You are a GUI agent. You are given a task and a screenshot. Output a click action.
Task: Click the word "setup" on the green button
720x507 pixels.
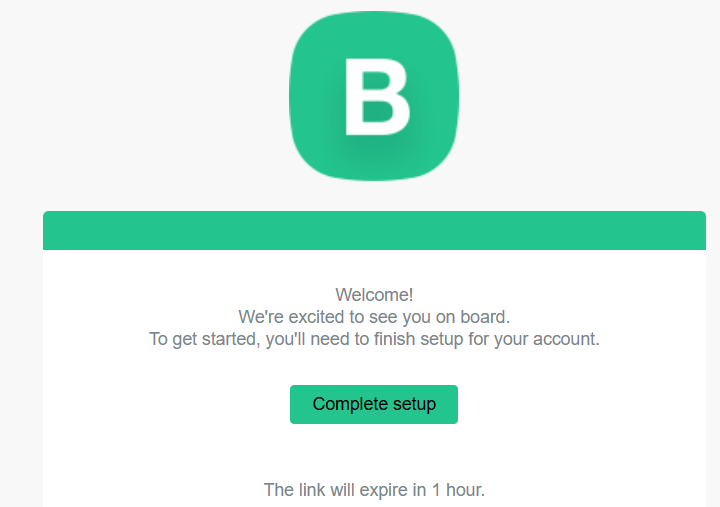(x=414, y=404)
